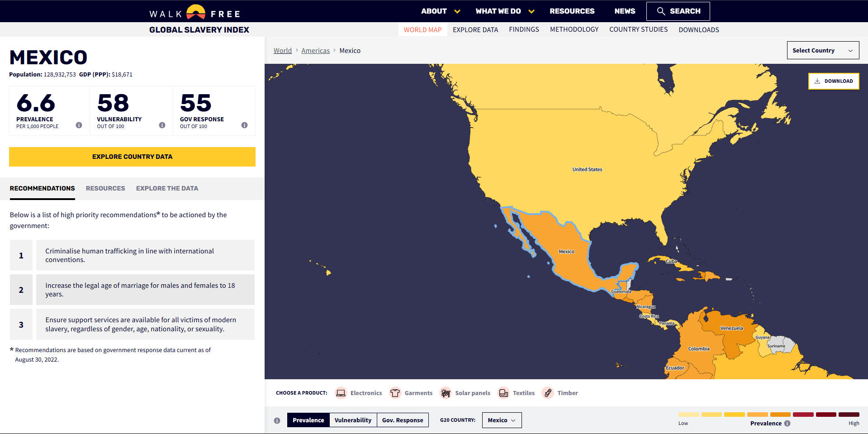The image size is (868, 434).
Task: Click the lightest legend color swatch
Action: 689,415
